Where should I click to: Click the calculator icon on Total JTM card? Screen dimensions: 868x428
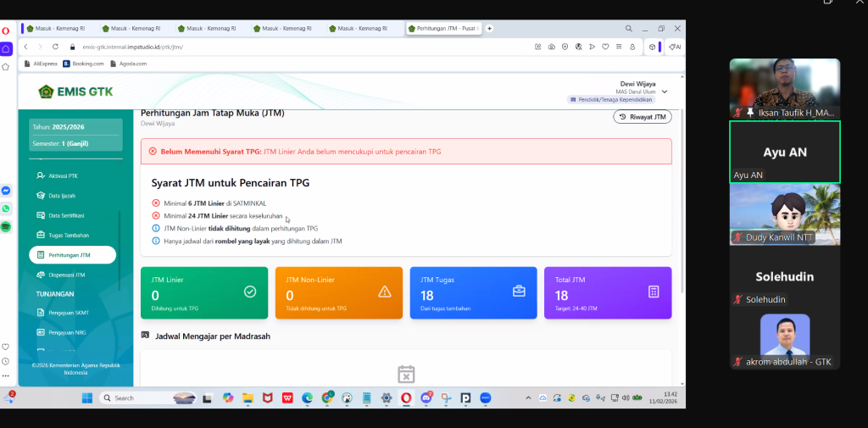tap(654, 292)
